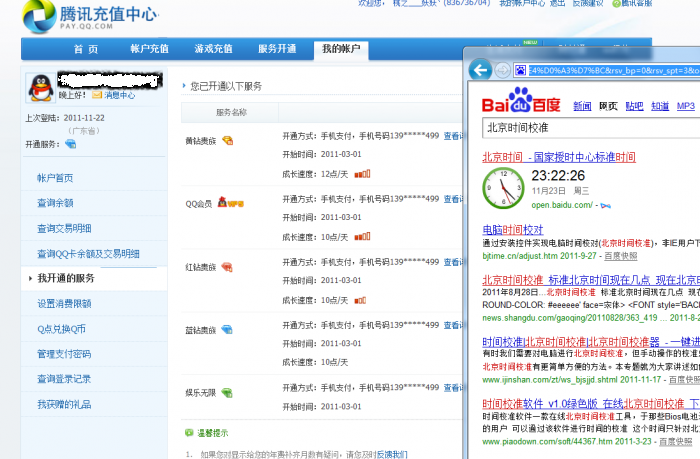This screenshot has height=459, width=700.
Task: Open 设置消费限额 in the sidebar
Action: click(64, 304)
